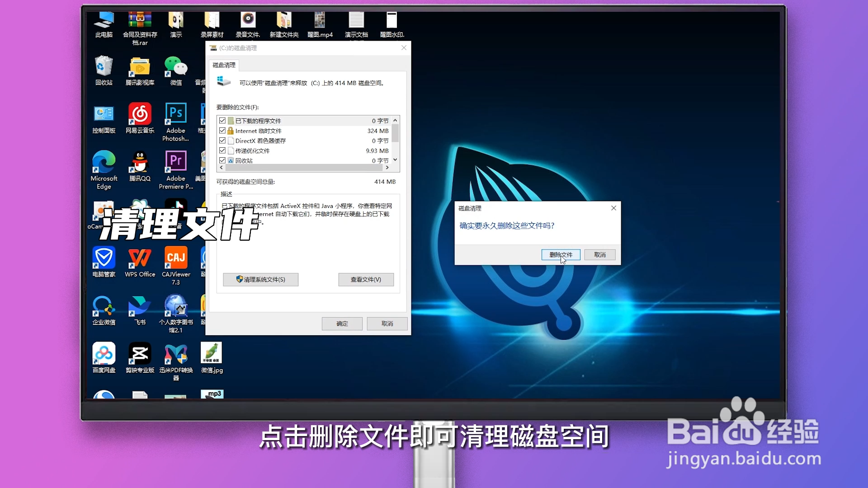Open 微信.jpg image file icon
868x488 pixels.
(212, 358)
